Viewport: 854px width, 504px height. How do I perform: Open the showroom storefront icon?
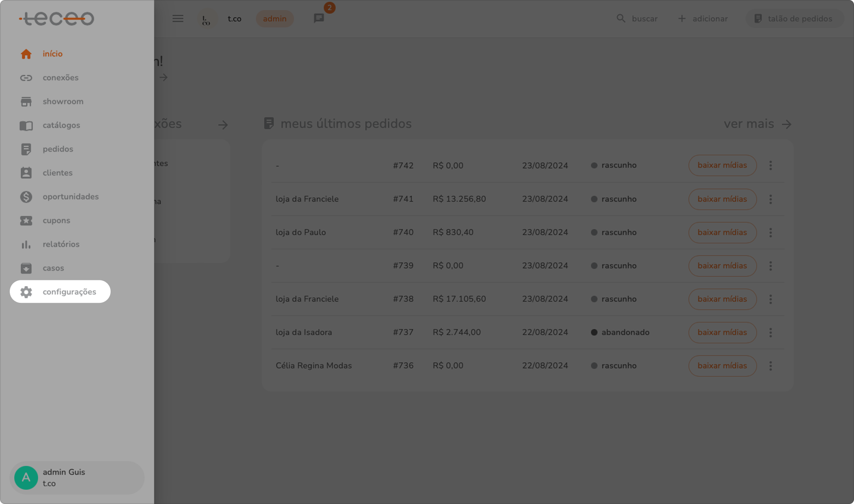tap(26, 102)
